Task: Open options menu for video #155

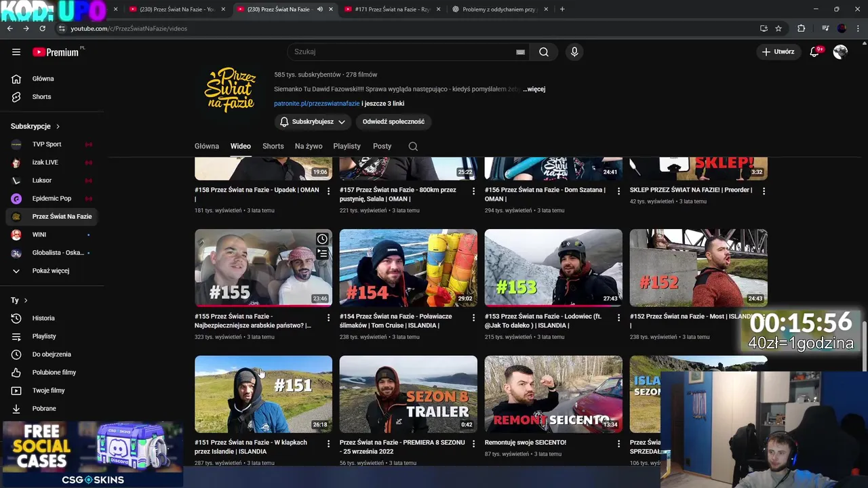Action: (328, 317)
